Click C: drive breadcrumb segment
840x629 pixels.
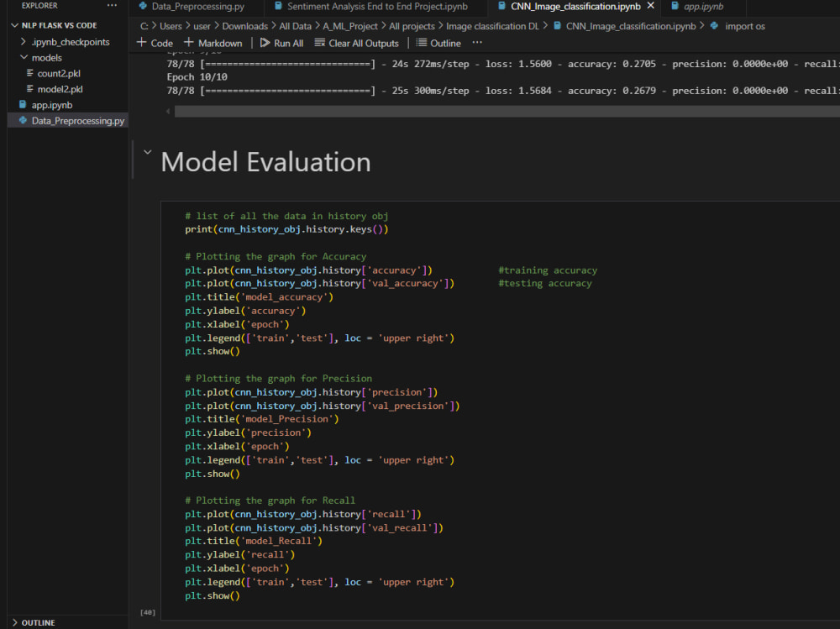144,26
